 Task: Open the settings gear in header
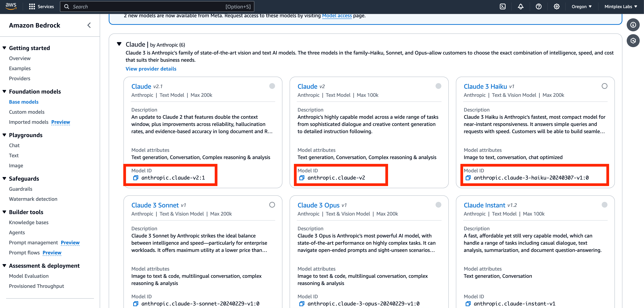557,7
